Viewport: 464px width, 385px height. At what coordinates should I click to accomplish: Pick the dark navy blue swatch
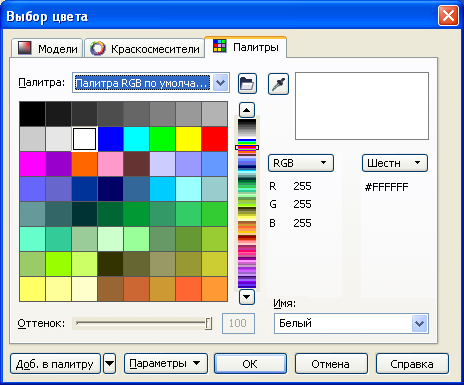pos(111,189)
